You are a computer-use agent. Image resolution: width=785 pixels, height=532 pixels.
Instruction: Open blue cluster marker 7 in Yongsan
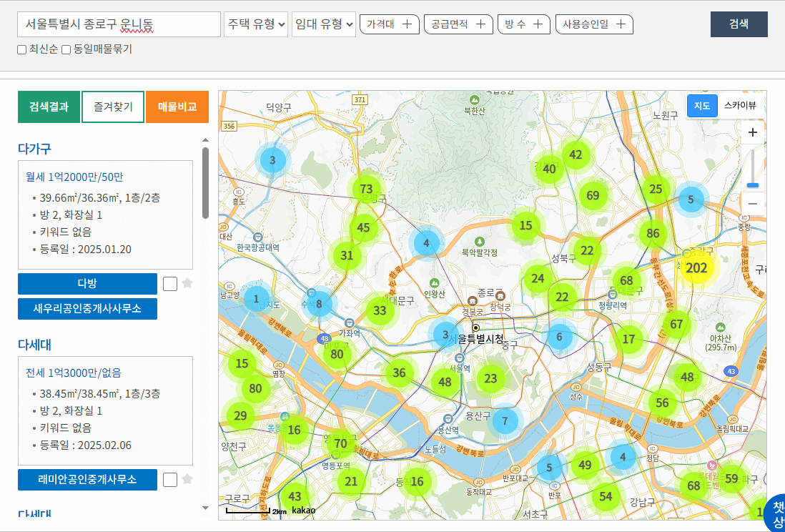(x=505, y=420)
